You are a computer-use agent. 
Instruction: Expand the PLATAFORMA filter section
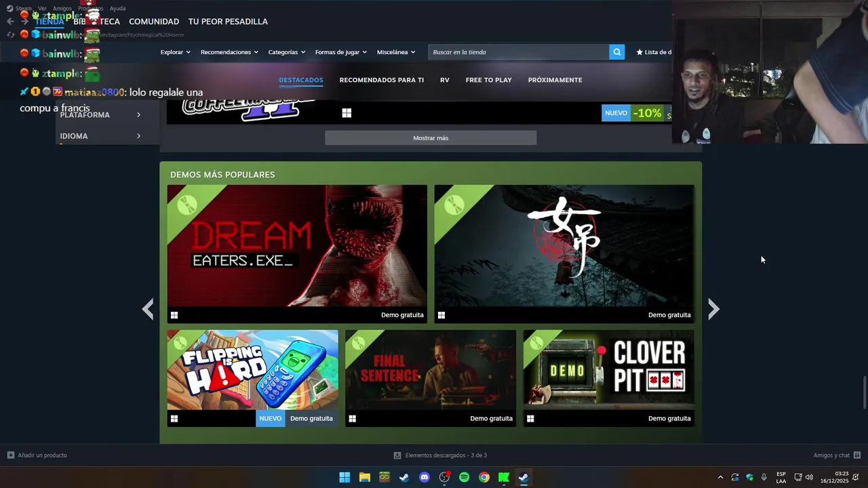[100, 115]
